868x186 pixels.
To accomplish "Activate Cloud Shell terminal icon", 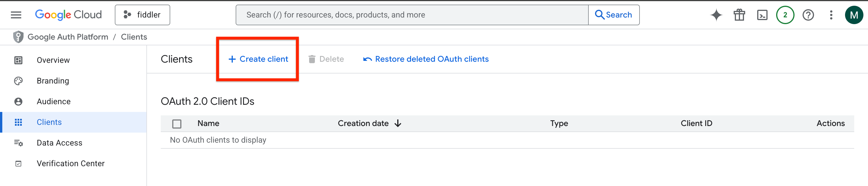I will point(762,15).
